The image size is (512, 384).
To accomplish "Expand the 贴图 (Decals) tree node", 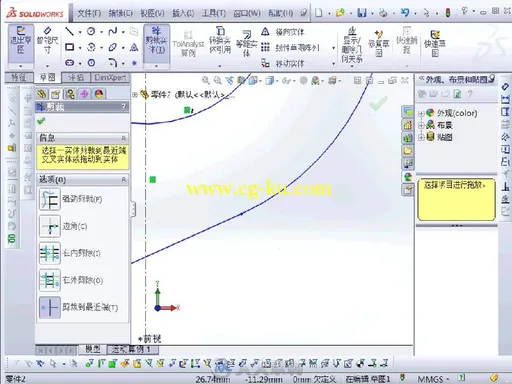I will (x=421, y=137).
